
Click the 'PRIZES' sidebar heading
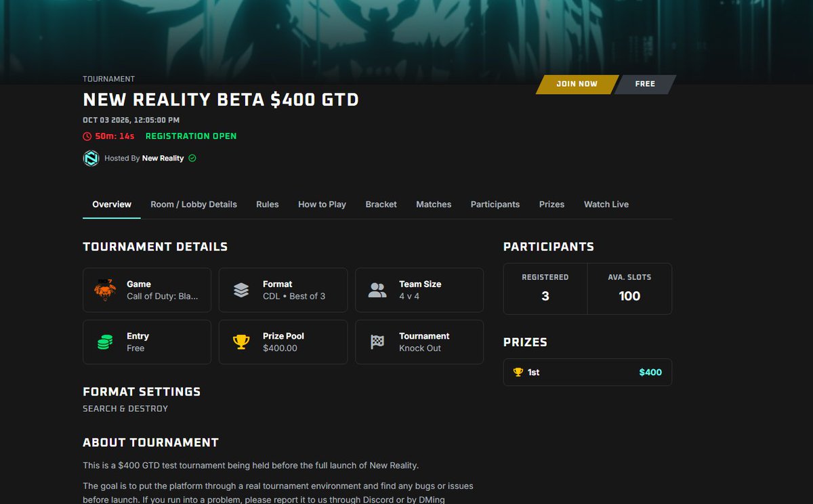point(525,342)
